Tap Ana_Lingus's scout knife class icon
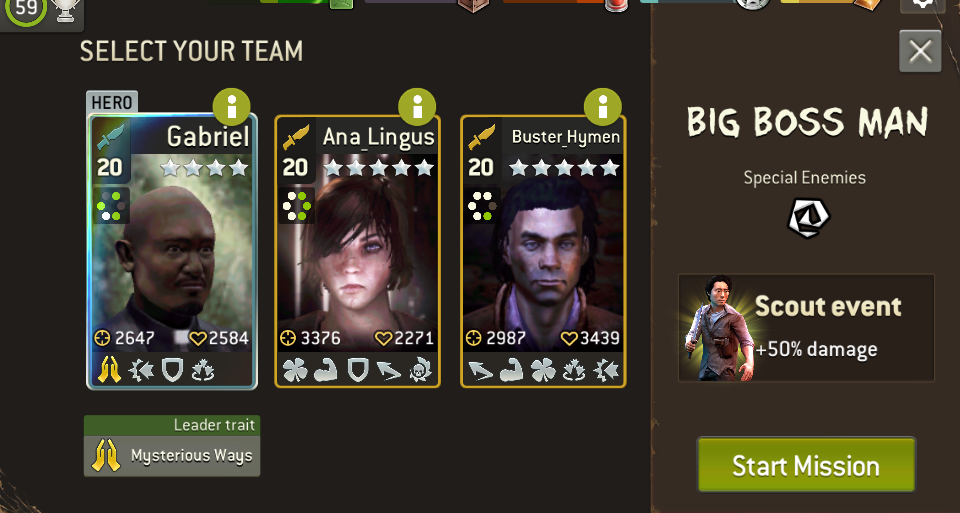This screenshot has height=513, width=960. [296, 137]
